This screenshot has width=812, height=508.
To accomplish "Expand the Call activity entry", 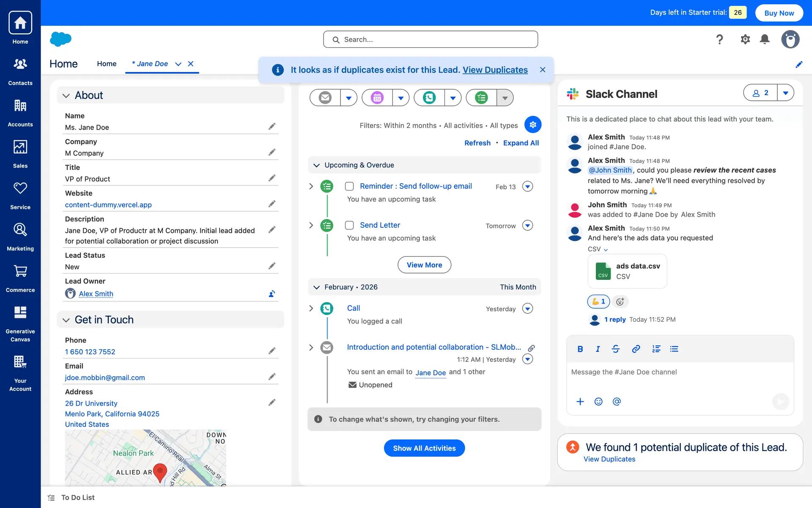I will point(311,309).
